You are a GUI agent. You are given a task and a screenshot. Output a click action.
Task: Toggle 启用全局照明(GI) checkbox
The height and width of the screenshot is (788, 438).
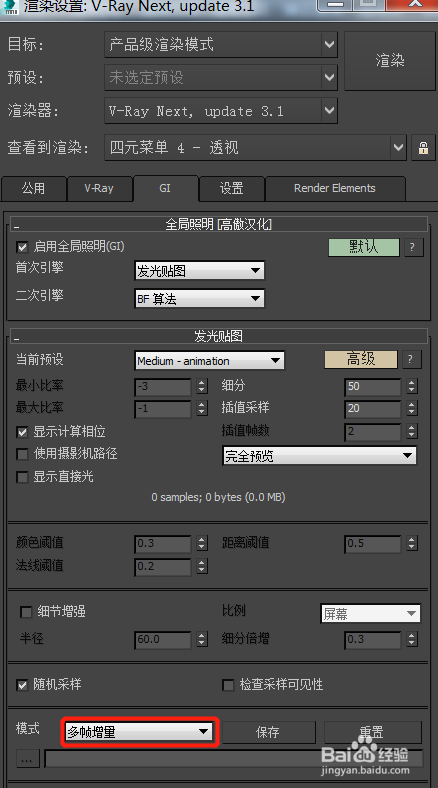click(x=22, y=247)
